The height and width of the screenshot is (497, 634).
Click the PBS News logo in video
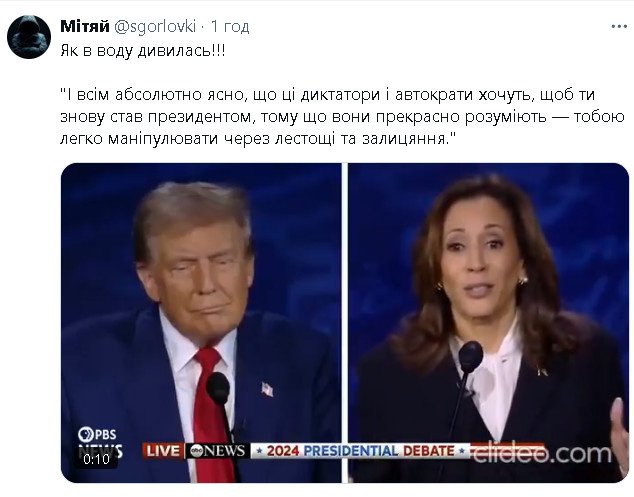(100, 442)
